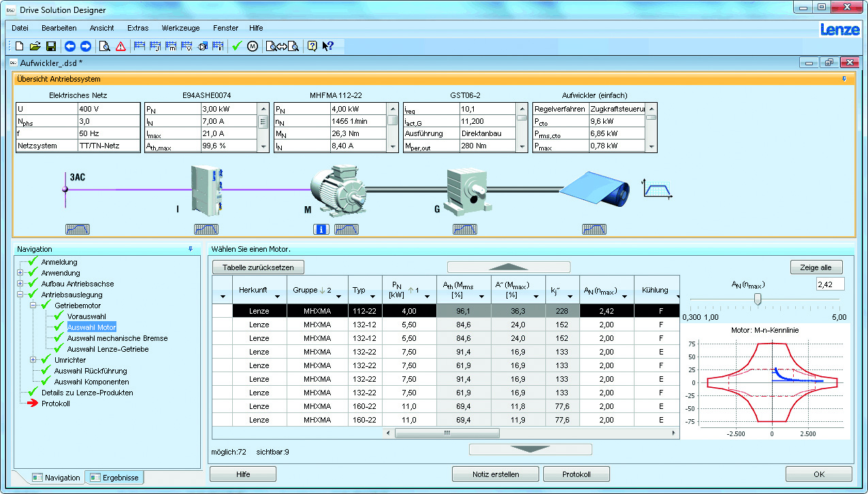Click the circled M motor icon
The image size is (868, 494).
click(252, 46)
